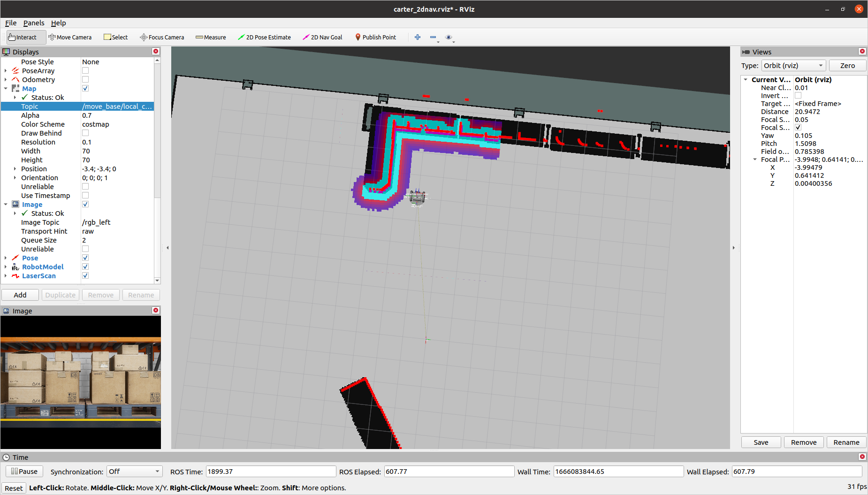The width and height of the screenshot is (868, 495).
Task: Expand the Odometry tree item
Action: (x=6, y=80)
